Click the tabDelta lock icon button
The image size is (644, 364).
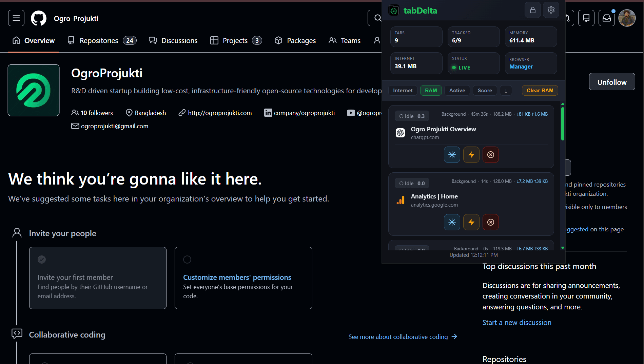(533, 10)
